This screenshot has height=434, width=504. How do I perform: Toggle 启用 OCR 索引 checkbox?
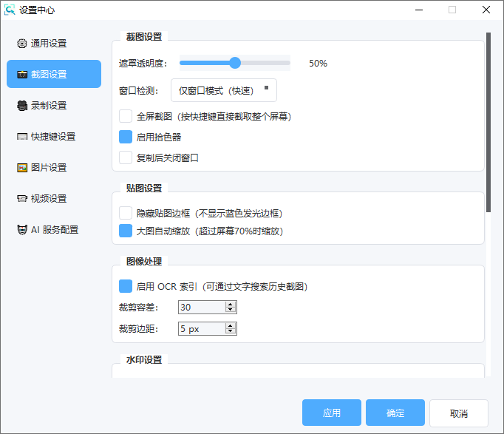point(126,286)
